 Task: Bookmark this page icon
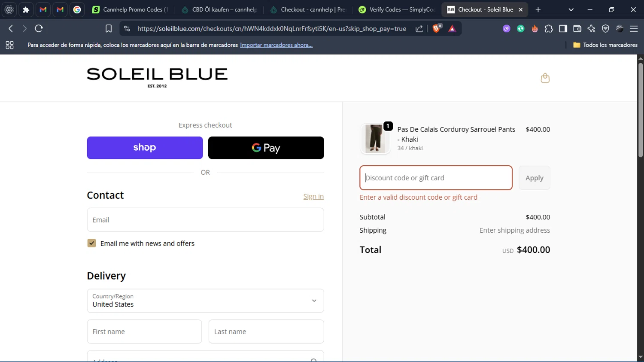click(109, 29)
